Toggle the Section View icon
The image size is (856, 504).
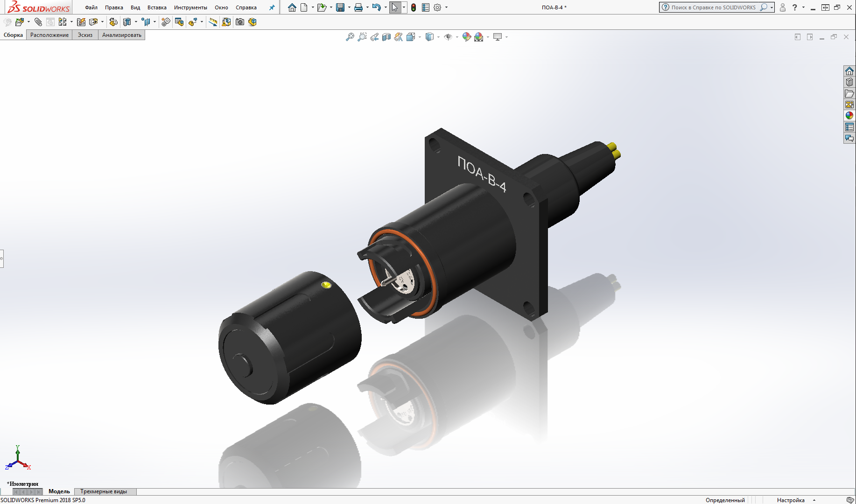[x=386, y=37]
